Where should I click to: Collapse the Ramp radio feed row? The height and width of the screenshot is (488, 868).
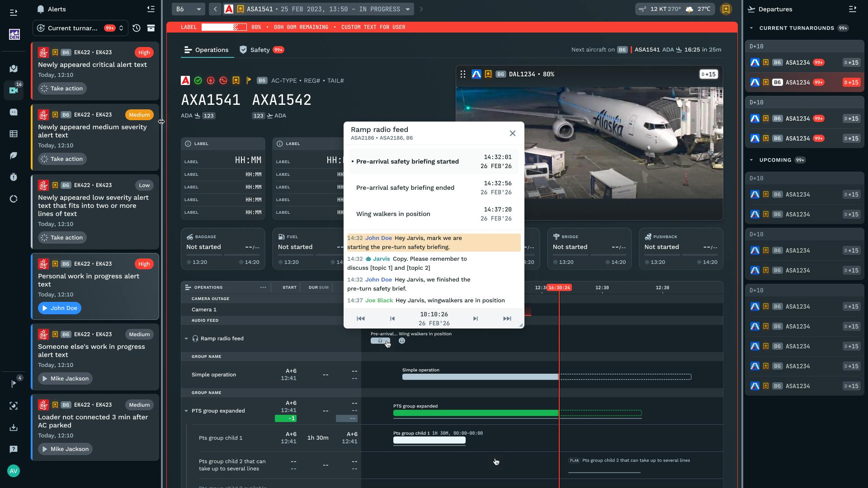186,338
